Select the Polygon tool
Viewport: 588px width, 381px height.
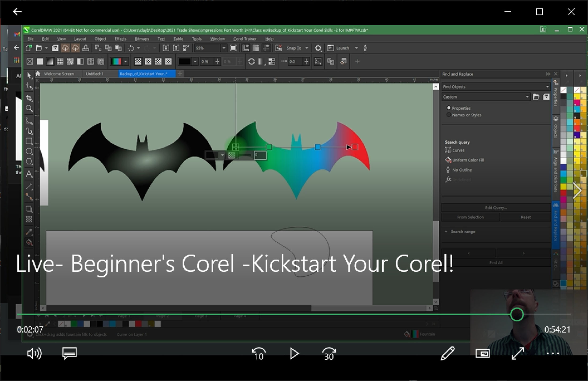point(29,161)
